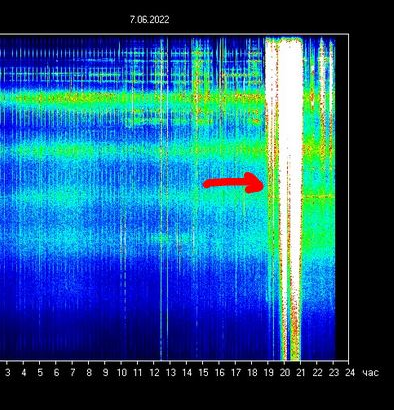Image resolution: width=394 pixels, height=410 pixels.
Task: Click hour 7 tick label
Action: (72, 372)
